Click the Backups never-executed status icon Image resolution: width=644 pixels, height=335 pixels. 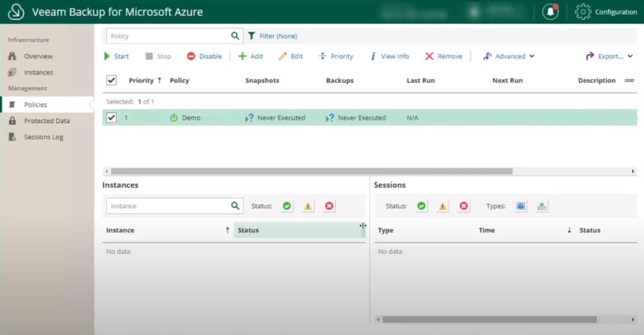[330, 118]
